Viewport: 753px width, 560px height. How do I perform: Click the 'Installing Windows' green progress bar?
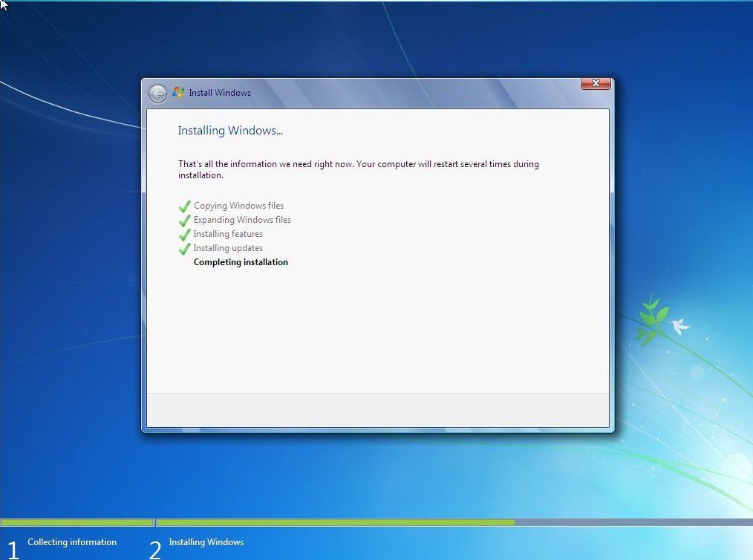(335, 522)
